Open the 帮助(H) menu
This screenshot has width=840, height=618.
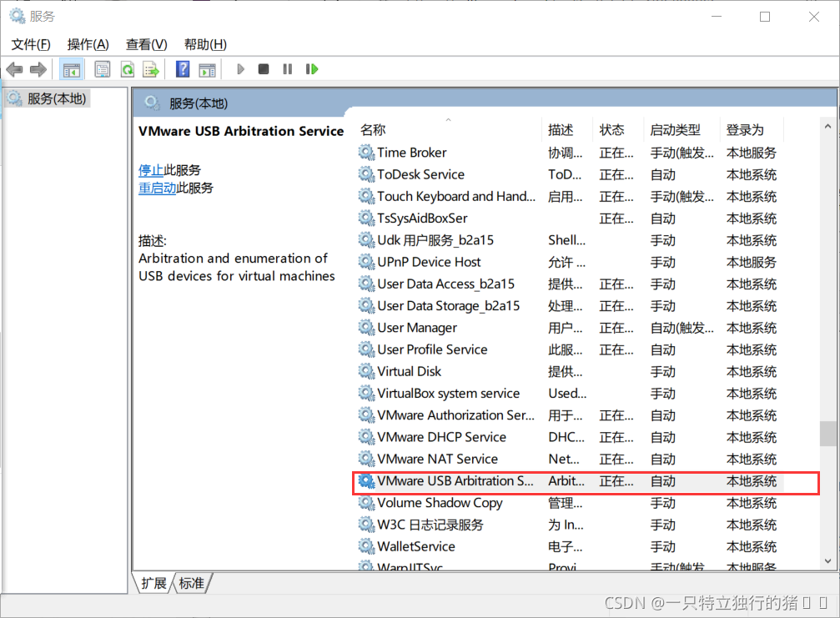click(x=205, y=44)
